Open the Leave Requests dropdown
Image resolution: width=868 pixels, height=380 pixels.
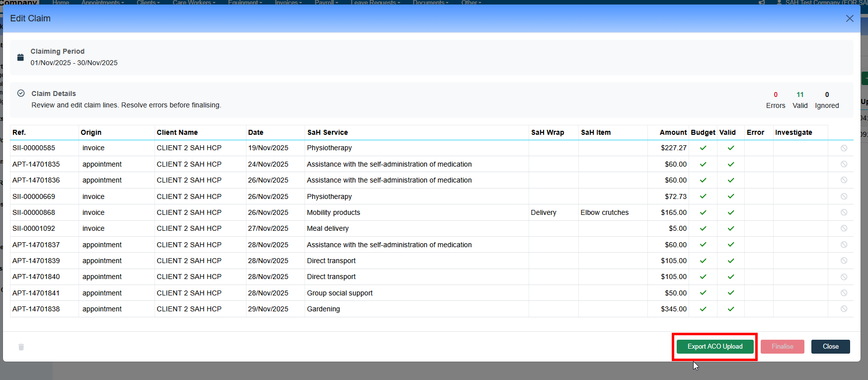(x=375, y=2)
